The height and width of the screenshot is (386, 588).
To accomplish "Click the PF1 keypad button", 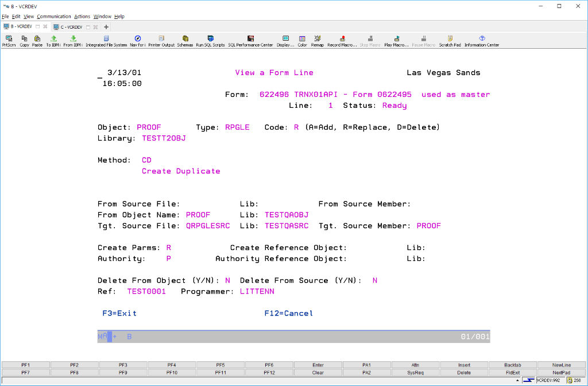I will pos(25,365).
